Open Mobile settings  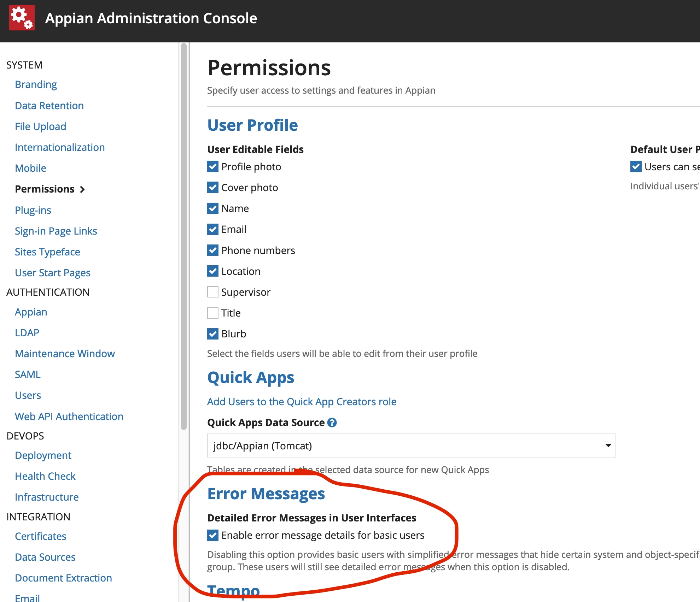coord(31,168)
